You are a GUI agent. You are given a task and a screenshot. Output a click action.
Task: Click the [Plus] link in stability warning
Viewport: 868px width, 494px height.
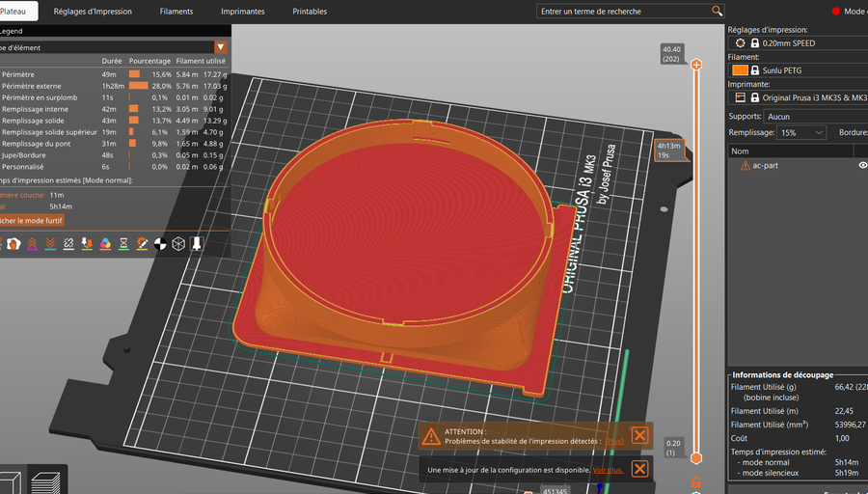point(614,441)
